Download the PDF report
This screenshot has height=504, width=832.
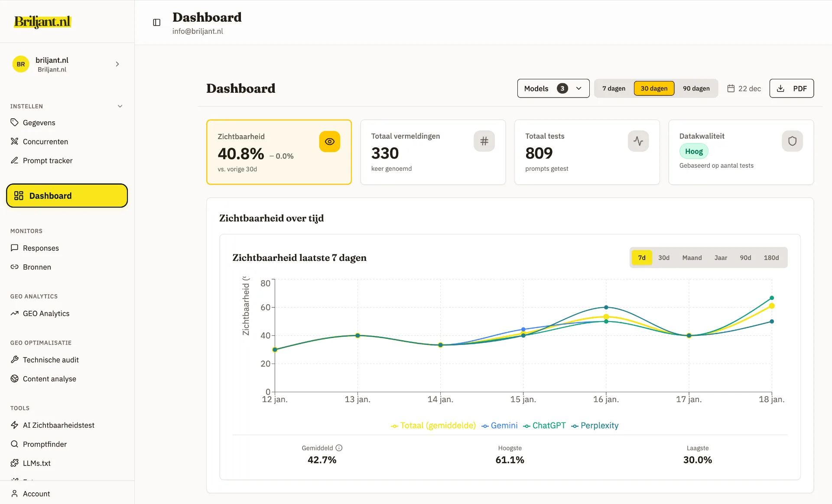click(791, 88)
